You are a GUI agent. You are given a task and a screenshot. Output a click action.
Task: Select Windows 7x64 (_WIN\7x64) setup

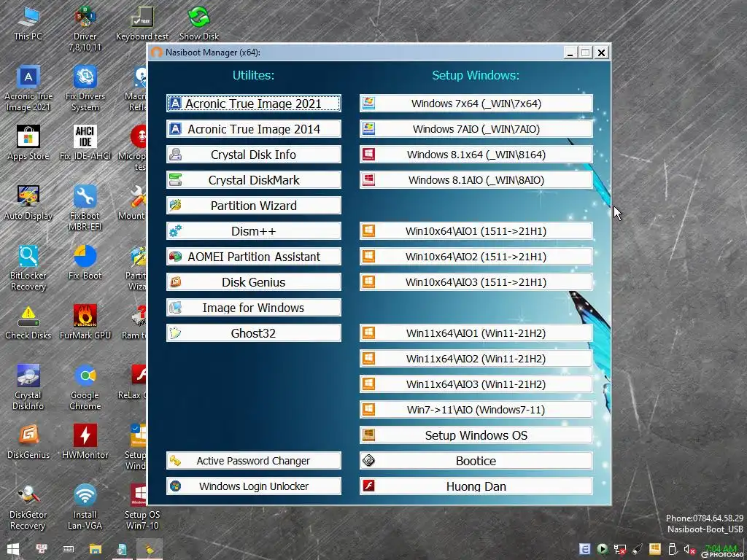click(x=476, y=104)
